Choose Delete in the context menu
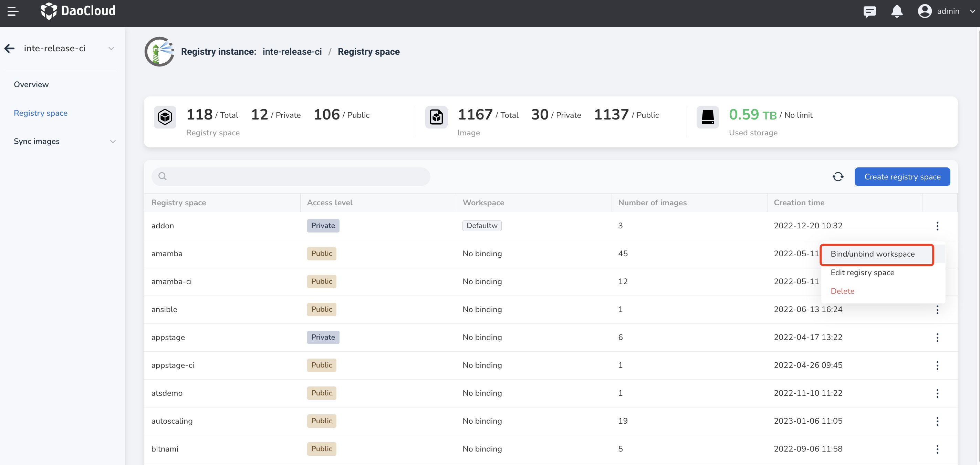980x465 pixels. pyautogui.click(x=883, y=291)
